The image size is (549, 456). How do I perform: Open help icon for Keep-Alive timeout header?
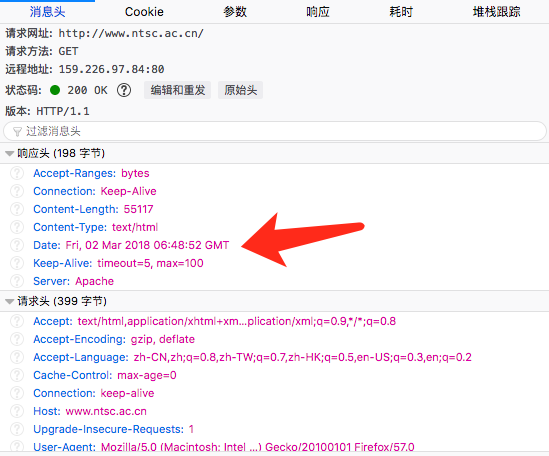[x=17, y=263]
